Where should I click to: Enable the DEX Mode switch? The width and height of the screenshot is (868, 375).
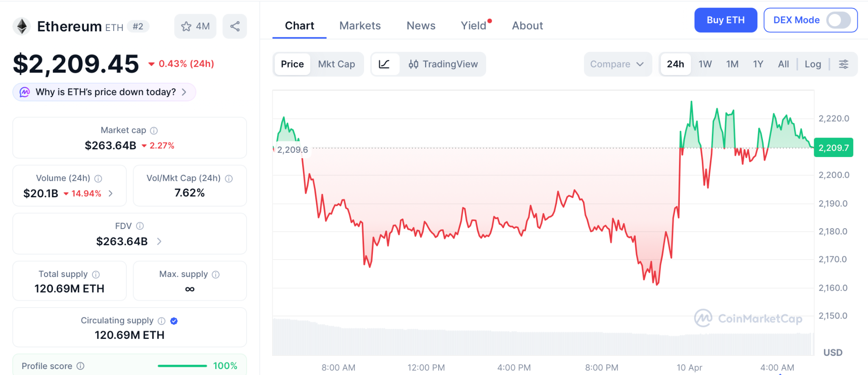[x=838, y=20]
